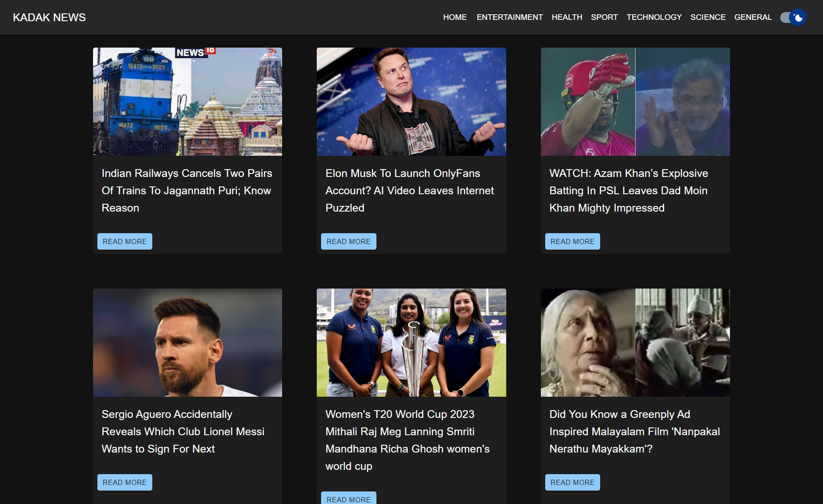The image size is (823, 504).
Task: Click the train and temple thumbnail
Action: pos(187,102)
